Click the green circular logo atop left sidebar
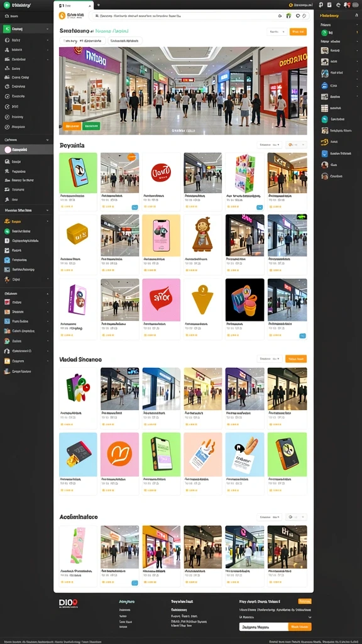This screenshot has height=644, width=362. [x=6, y=5]
